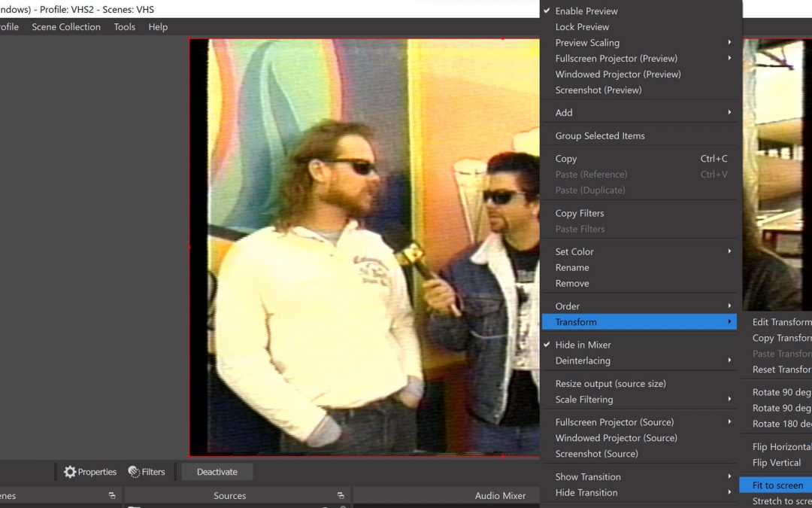Open the Tools menu in the menu bar
The image size is (812, 508).
(x=124, y=27)
